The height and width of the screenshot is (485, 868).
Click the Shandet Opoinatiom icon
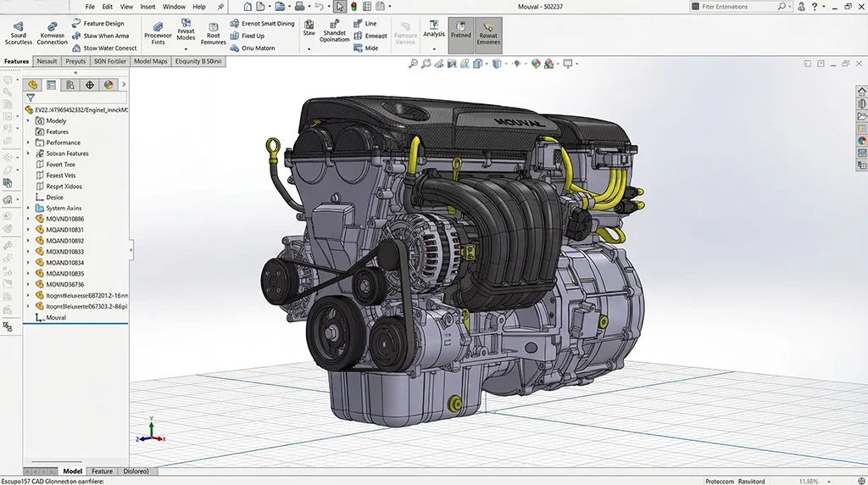click(335, 25)
